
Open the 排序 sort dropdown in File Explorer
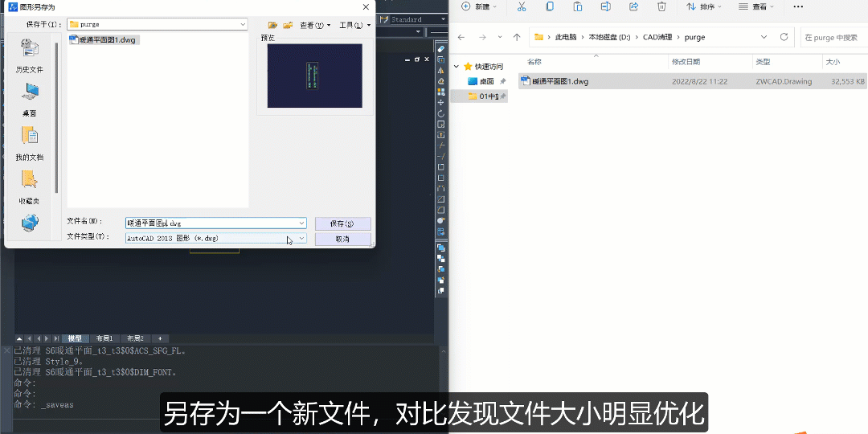click(x=705, y=6)
